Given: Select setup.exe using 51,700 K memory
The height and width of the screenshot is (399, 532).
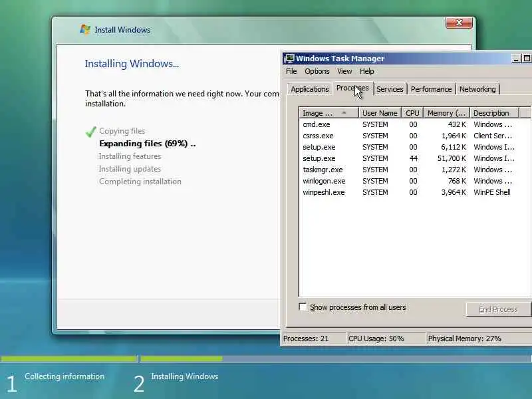Looking at the screenshot, I should [x=414, y=158].
